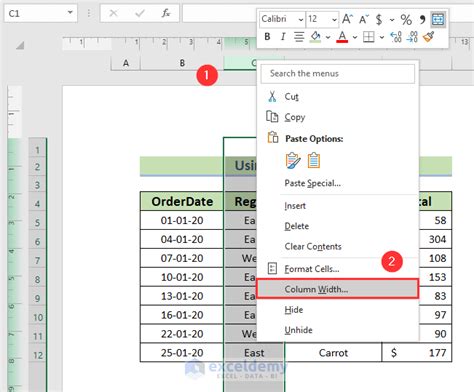Apply accounting dollar number format
The image size is (474, 392).
(x=379, y=20)
